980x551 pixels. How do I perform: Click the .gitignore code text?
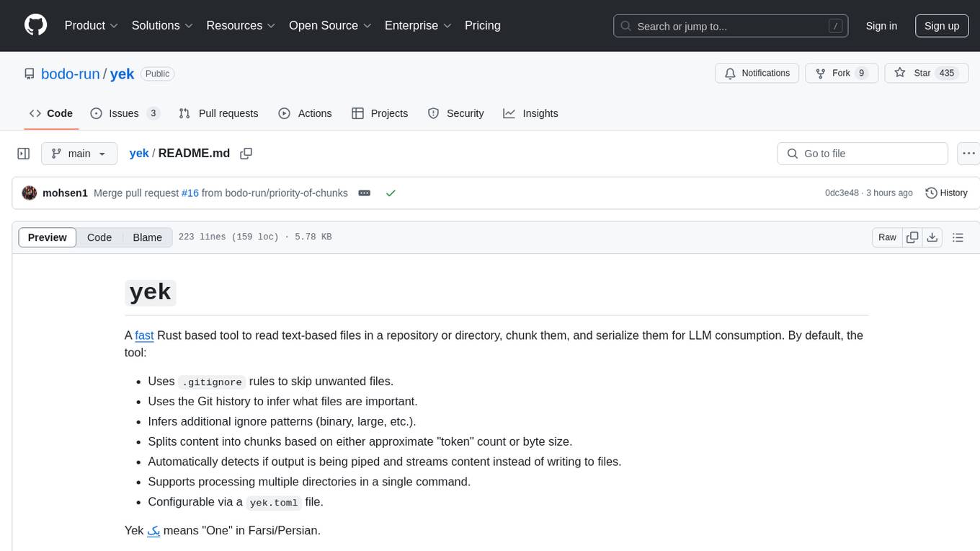coord(212,382)
